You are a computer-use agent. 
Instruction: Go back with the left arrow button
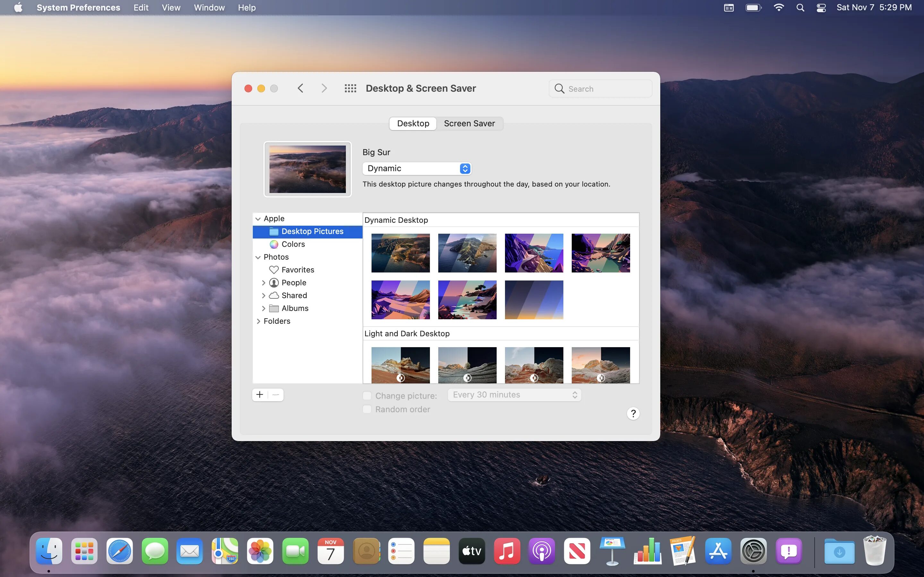point(301,88)
